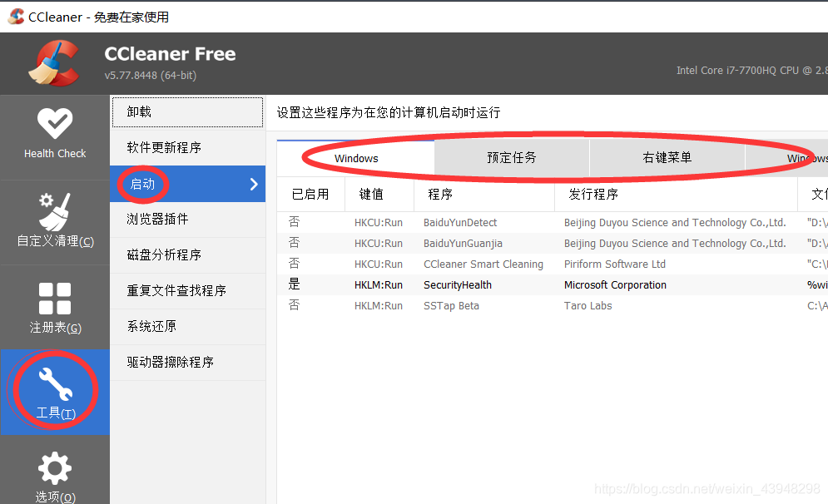Click Microsoft Corporation publisher cell

coord(615,285)
